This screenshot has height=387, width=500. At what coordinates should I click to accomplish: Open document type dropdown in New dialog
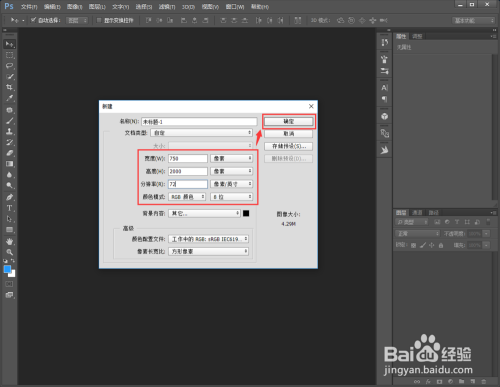201,133
